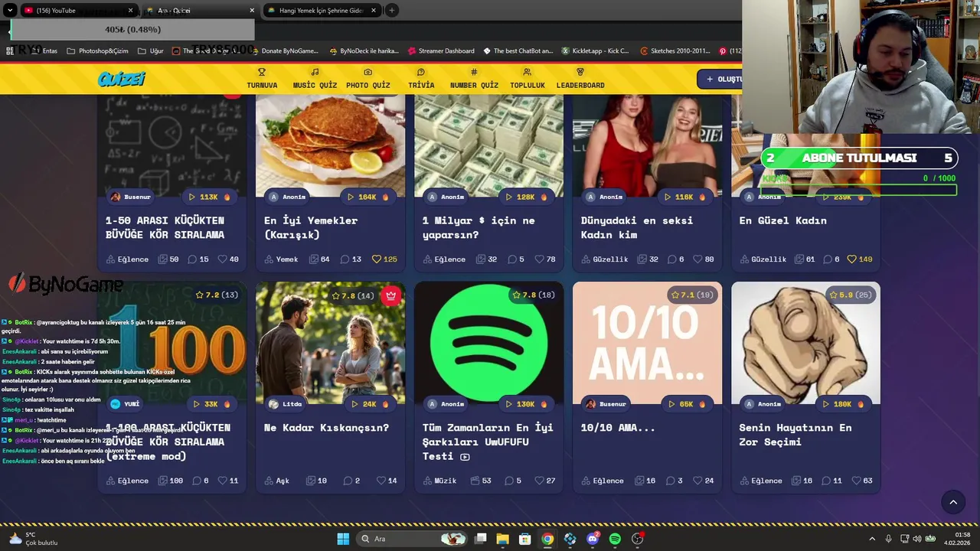
Task: Open The best ChatBot bookmark
Action: click(x=518, y=51)
